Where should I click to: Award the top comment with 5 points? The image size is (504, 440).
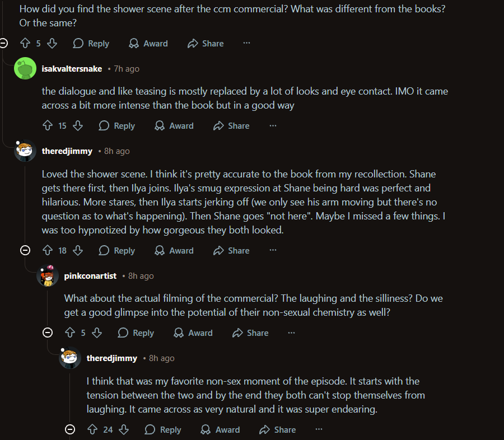[x=148, y=43]
